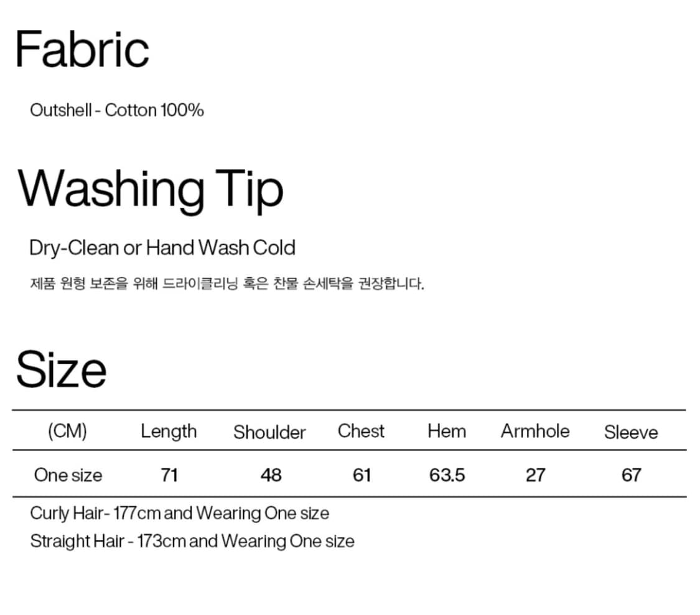This screenshot has height=615, width=700.
Task: Click the One size row label
Action: [x=68, y=475]
